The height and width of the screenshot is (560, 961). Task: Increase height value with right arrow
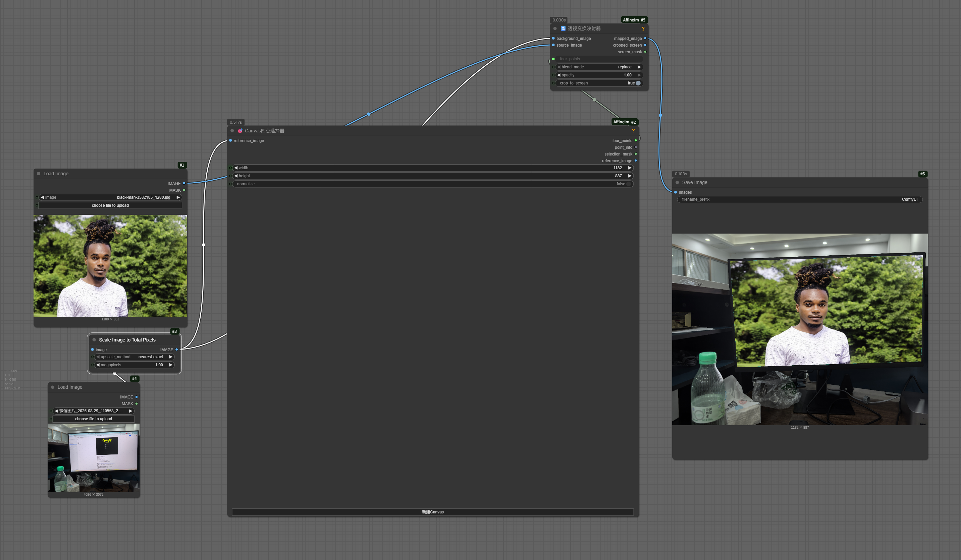click(630, 176)
